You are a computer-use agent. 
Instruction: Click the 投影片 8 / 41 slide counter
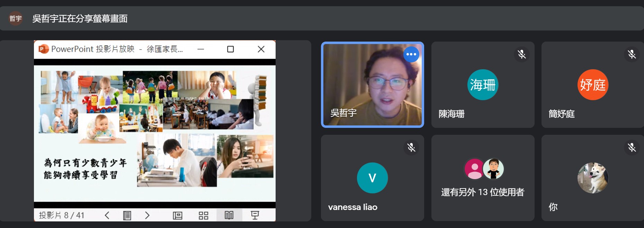tap(62, 216)
